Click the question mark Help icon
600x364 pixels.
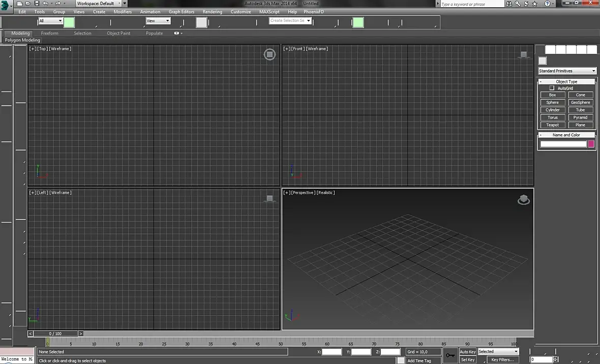coord(548,4)
